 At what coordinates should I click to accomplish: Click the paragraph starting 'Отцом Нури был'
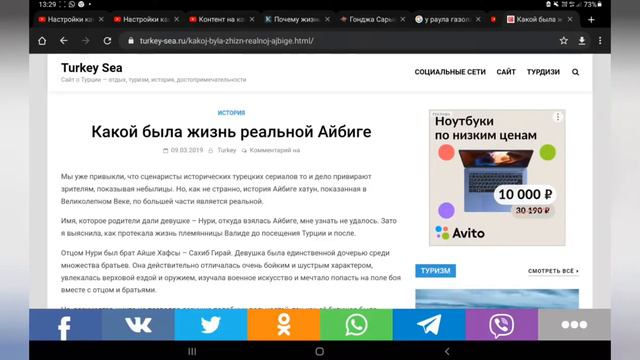point(231,271)
